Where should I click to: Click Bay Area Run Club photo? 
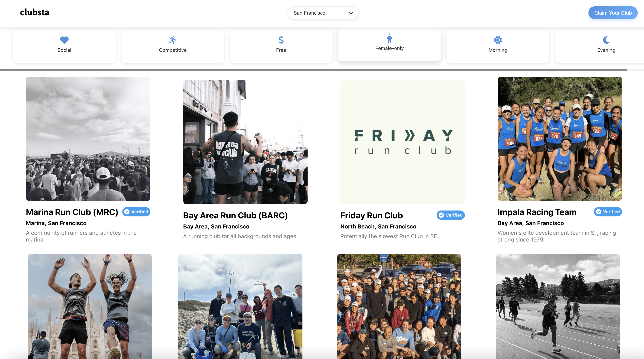[x=245, y=142]
